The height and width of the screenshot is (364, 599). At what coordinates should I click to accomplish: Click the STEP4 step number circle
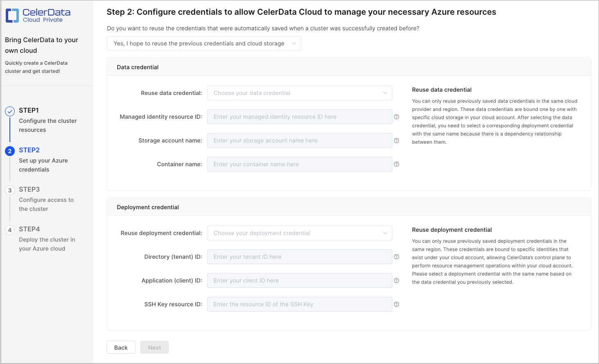(x=9, y=229)
